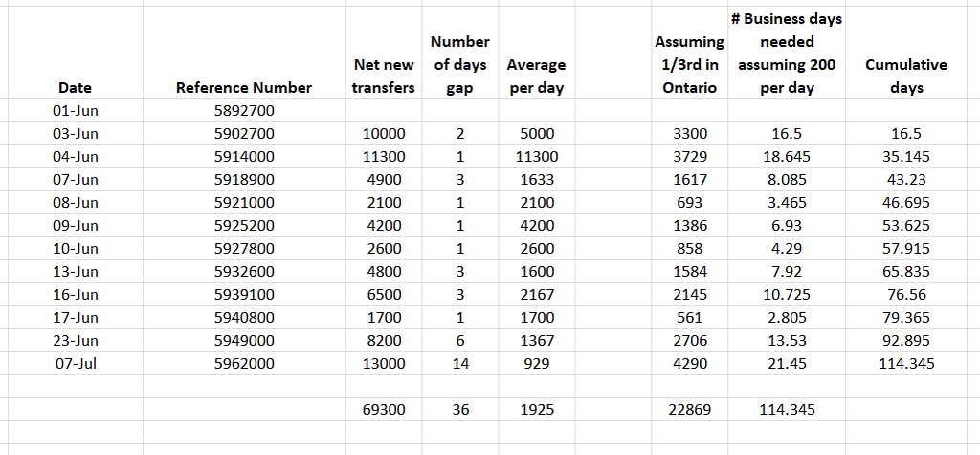Screen dimensions: 980x455
Task: Select the Average per day header
Action: (536, 77)
